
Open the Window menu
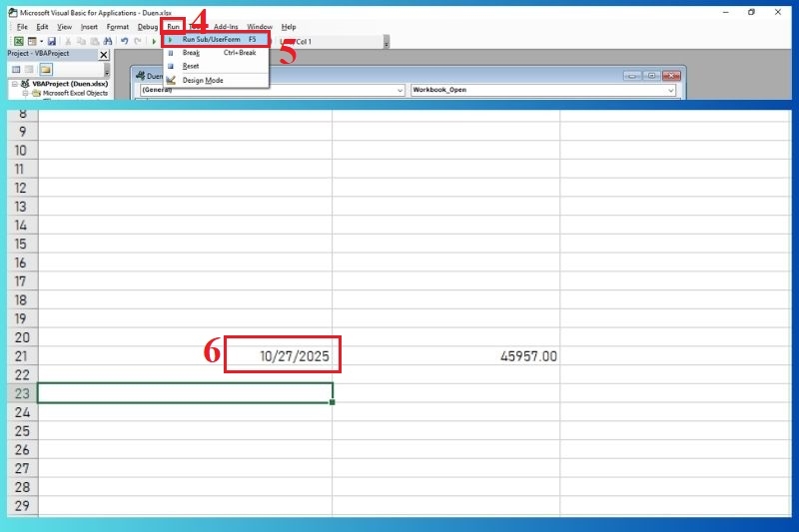[260, 27]
